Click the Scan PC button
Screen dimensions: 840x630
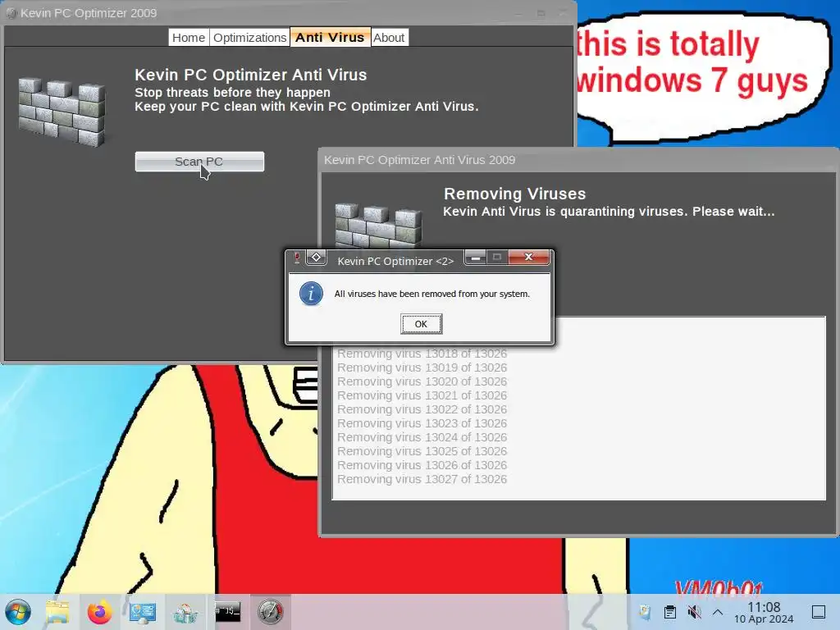[199, 162]
